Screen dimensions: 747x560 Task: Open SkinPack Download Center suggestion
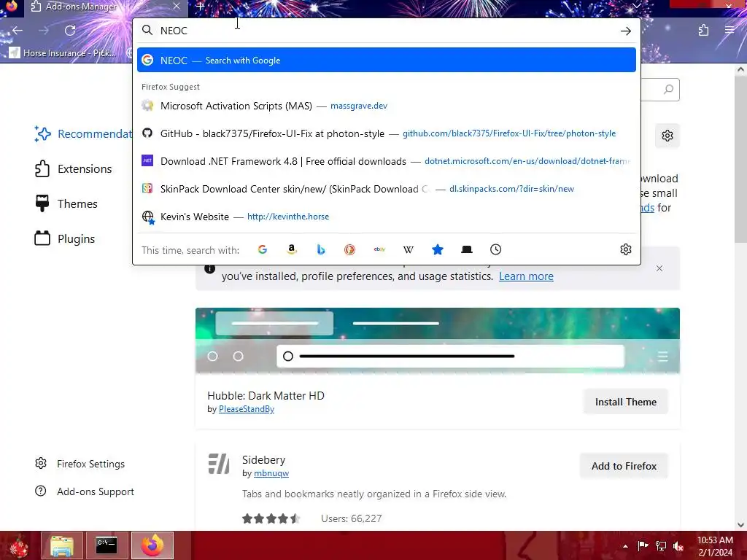point(387,189)
